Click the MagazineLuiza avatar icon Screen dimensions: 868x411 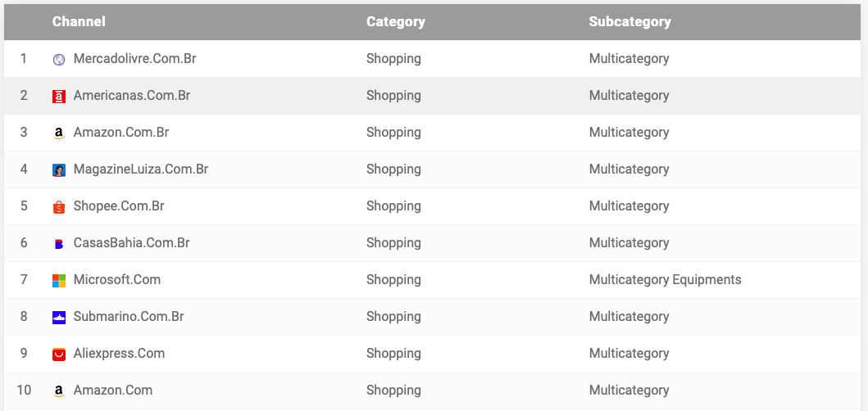[x=59, y=169]
